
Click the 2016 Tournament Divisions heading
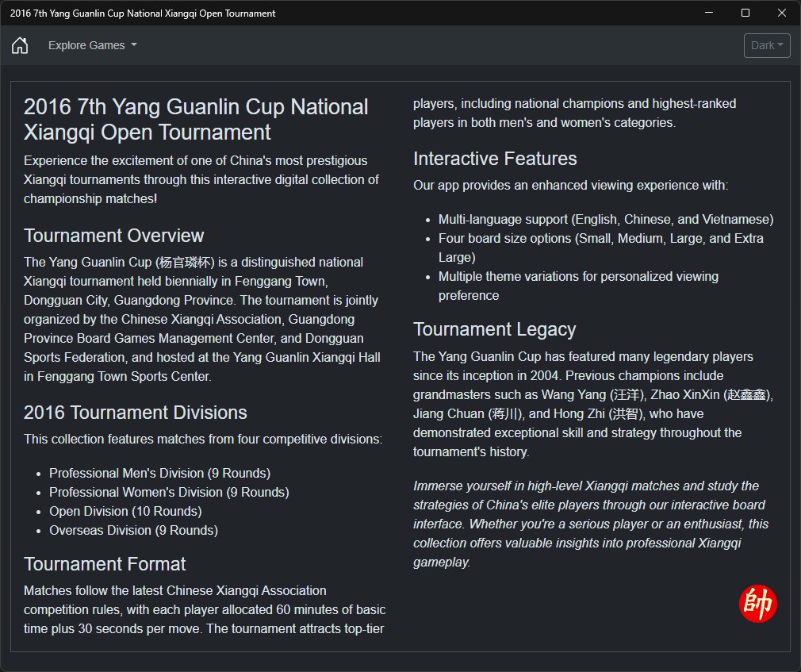pyautogui.click(x=136, y=413)
